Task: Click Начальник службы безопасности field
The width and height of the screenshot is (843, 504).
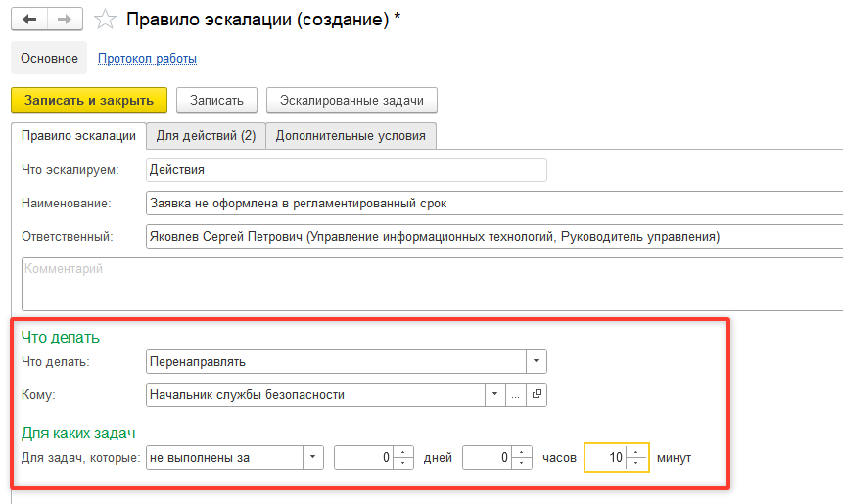Action: pos(315,395)
